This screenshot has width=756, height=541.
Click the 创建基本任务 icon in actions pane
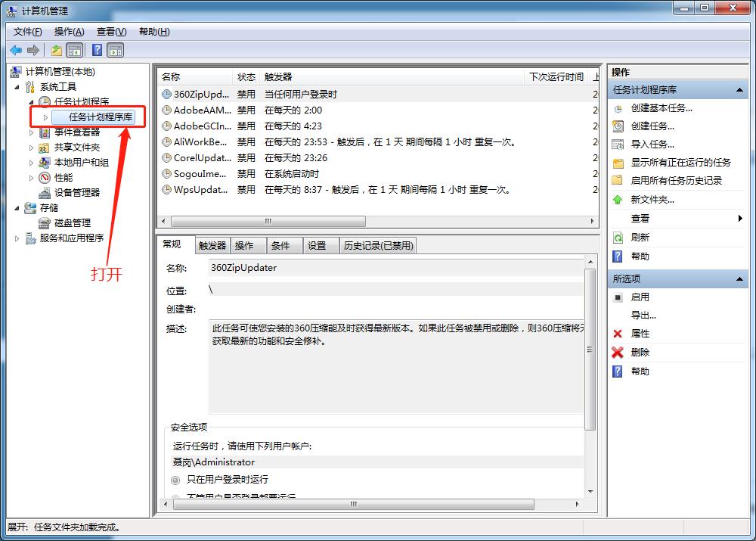[618, 109]
